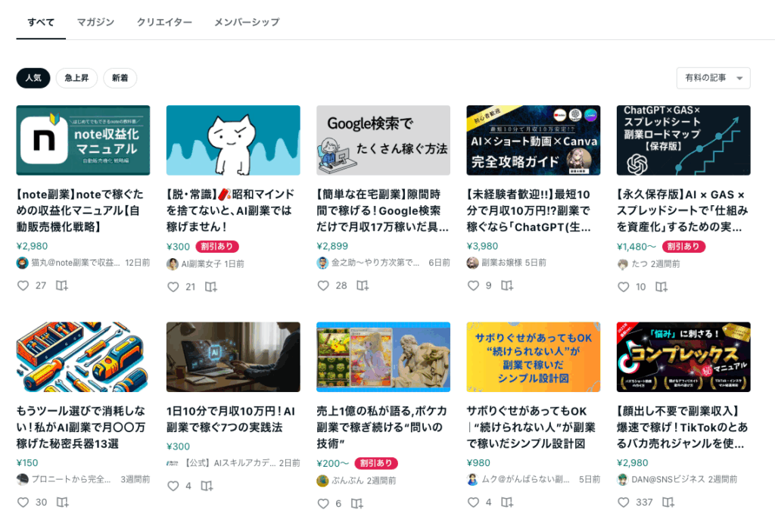Image resolution: width=775 pixels, height=532 pixels.
Task: Bookmark the AI × GAS スプレッドシート article
Action: tap(661, 287)
